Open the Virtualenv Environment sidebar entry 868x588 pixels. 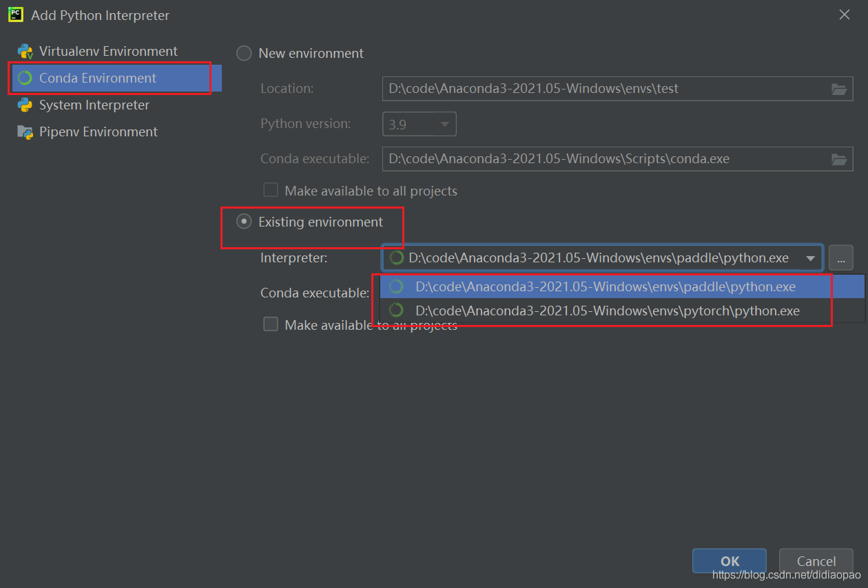[x=108, y=52]
